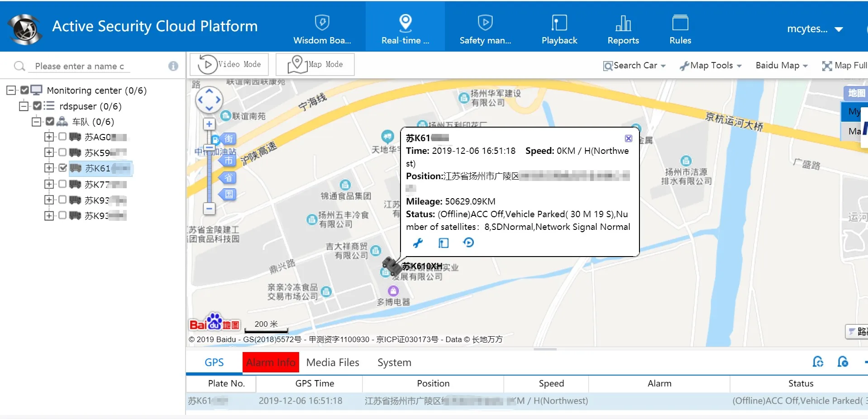Click the 天地华 map point-of-interest marker
The height and width of the screenshot is (419, 868).
tap(387, 136)
